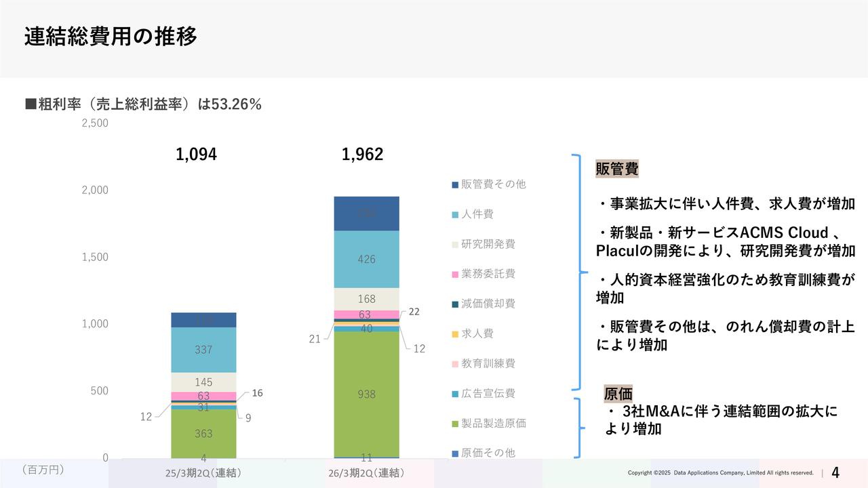Select the 業務委託費 pink legend swatch
The width and height of the screenshot is (868, 488).
tap(455, 274)
